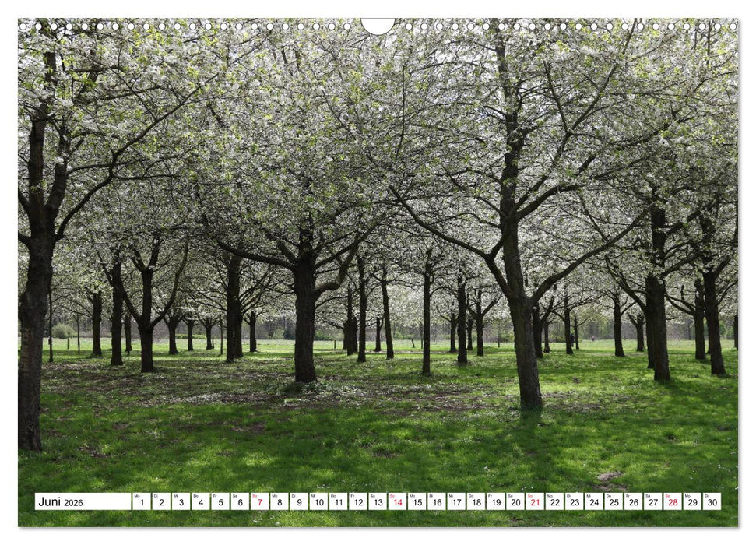756x545 pixels.
Task: Click the hanging hole notch at top center
Action: tap(378, 26)
